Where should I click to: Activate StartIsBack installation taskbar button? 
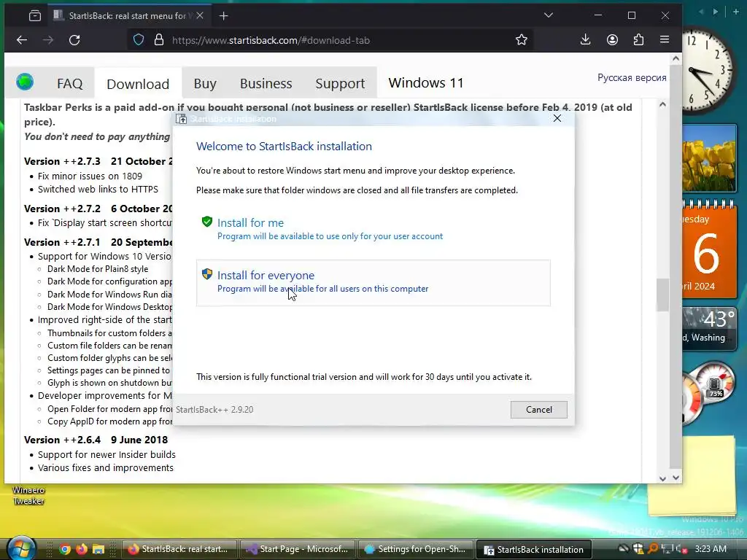[x=533, y=549]
